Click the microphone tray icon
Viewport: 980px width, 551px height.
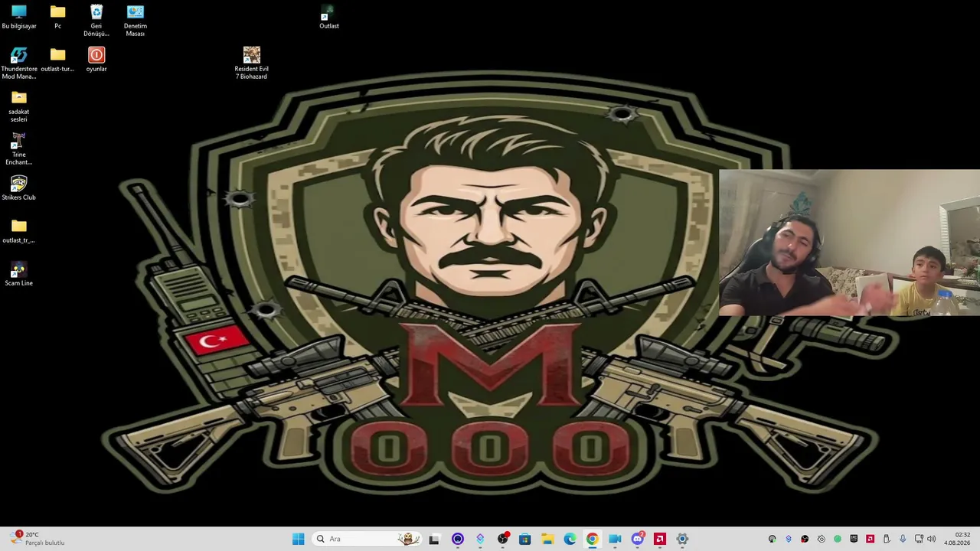coord(903,539)
